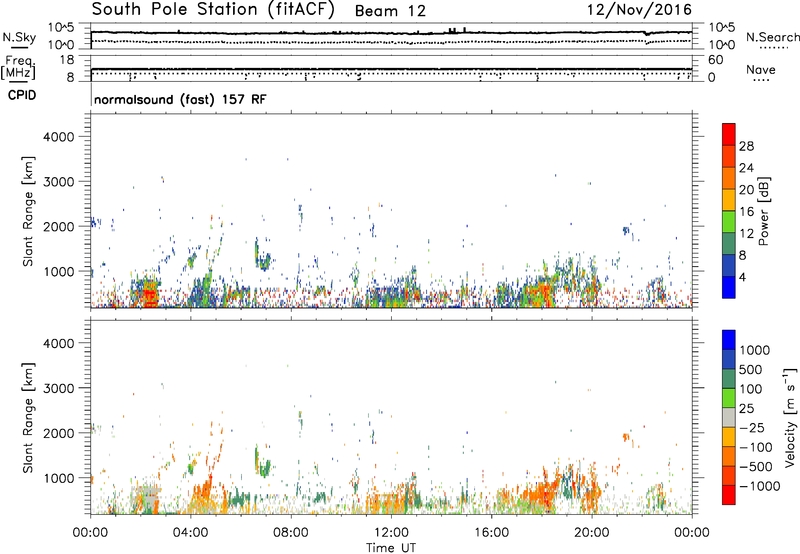The image size is (800, 554).
Task: Pick the yellow 16–20 dB Power colorbar segment
Action: coord(729,200)
